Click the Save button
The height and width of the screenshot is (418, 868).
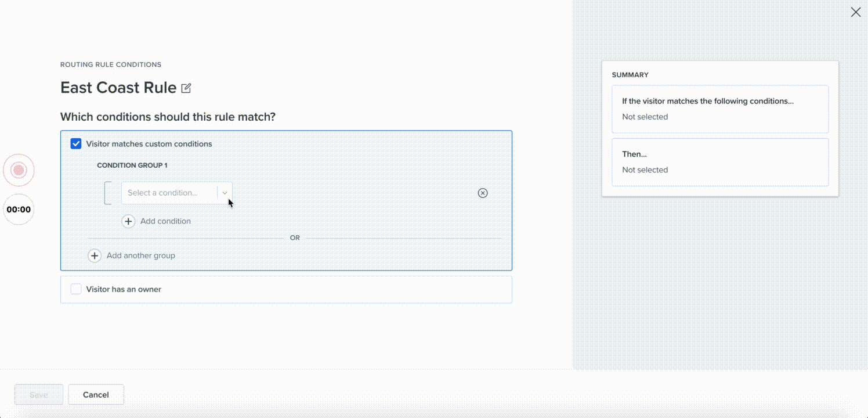click(38, 395)
